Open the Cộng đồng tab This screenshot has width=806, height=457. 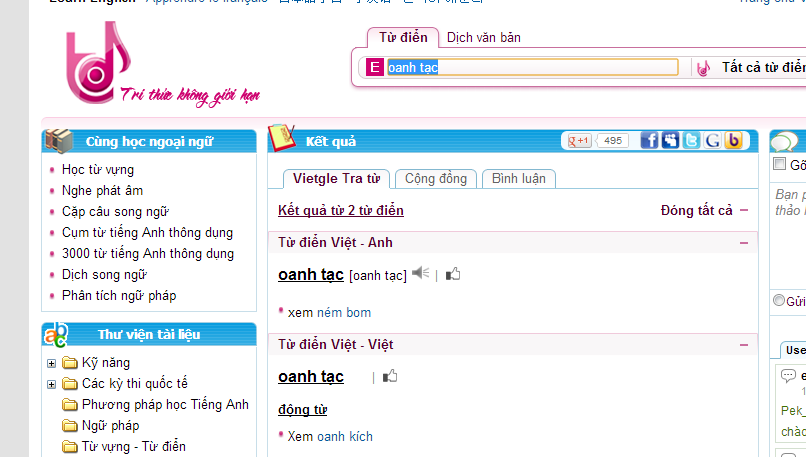click(436, 179)
